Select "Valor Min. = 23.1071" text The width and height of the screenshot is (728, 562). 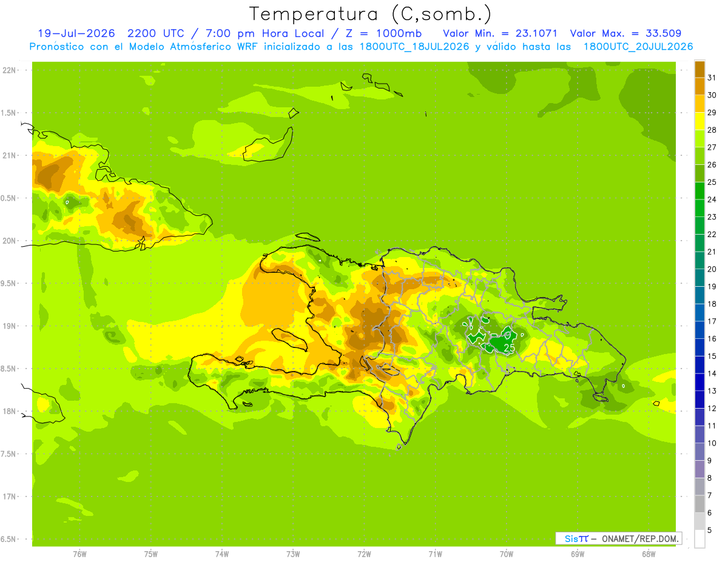500,33
